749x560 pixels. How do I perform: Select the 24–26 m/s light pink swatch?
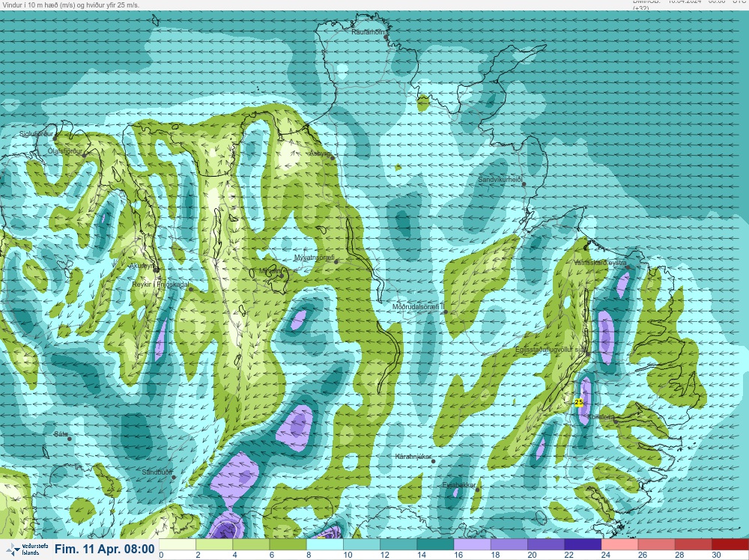pos(619,544)
